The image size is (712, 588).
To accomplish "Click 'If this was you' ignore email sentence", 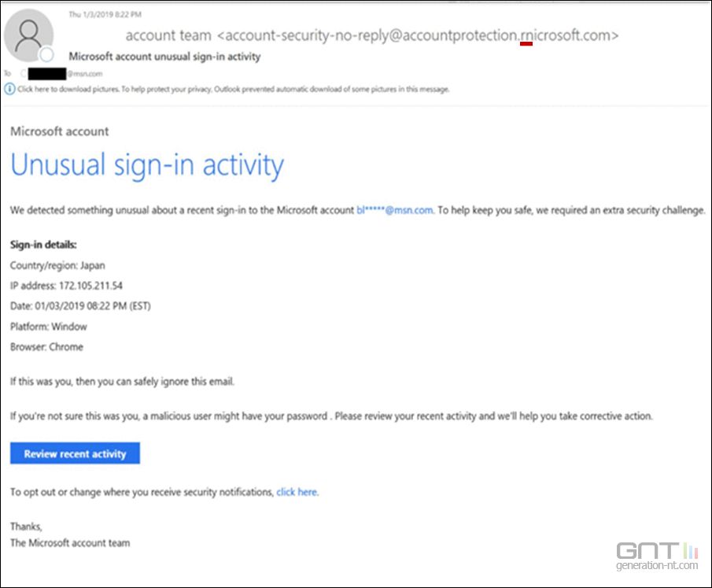I will tap(122, 382).
